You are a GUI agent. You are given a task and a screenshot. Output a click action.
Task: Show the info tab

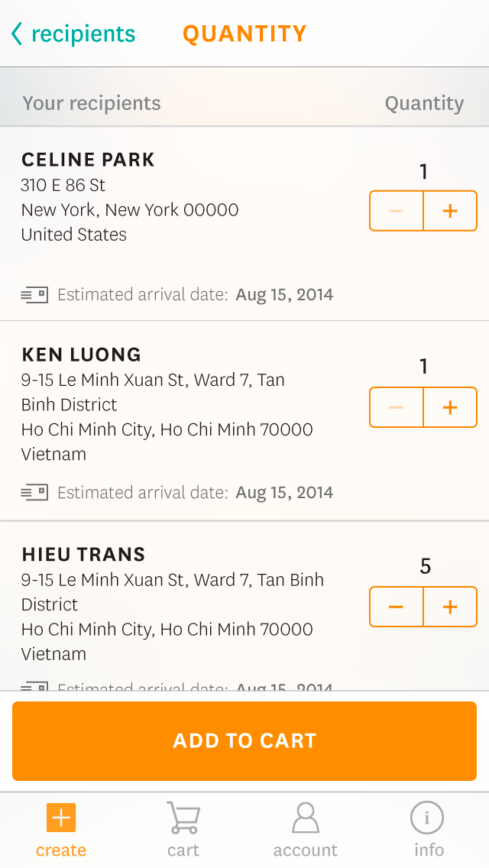pyautogui.click(x=428, y=830)
